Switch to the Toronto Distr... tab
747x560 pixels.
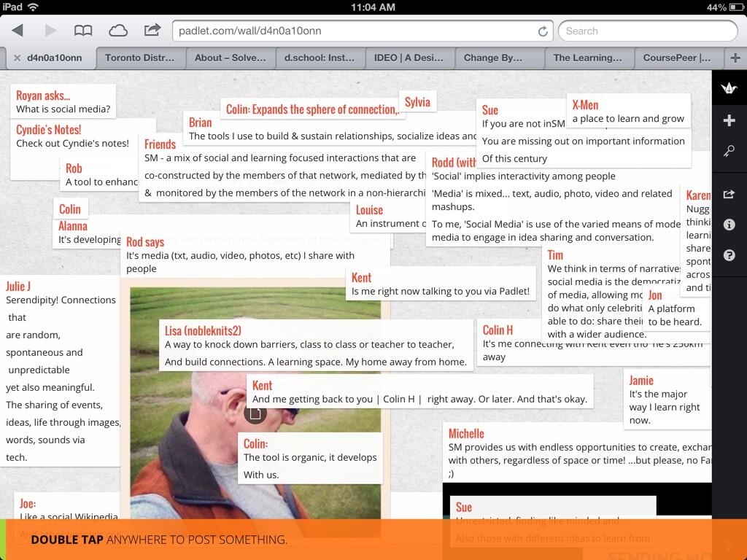tap(139, 58)
